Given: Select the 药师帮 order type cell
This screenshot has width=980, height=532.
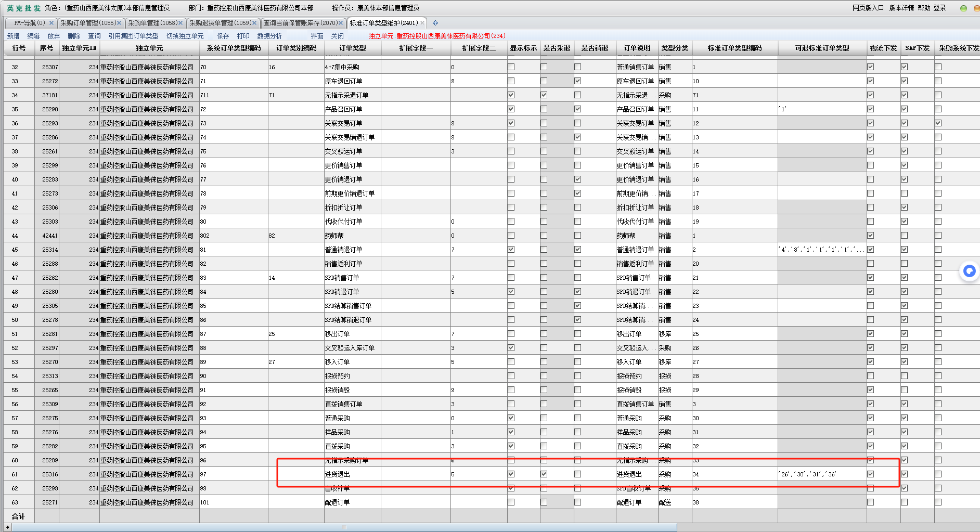Looking at the screenshot, I should 353,236.
